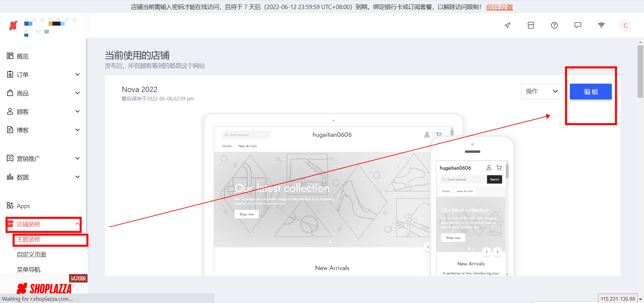Viewport: 644px width, 303px height.
Task: Click the search field in desktop preview
Action: point(247,135)
